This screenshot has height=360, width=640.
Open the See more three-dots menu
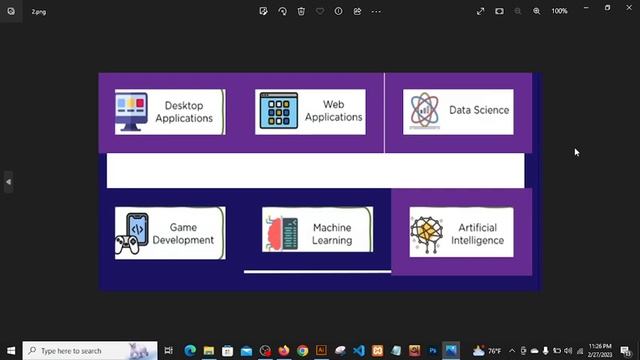coord(376,11)
